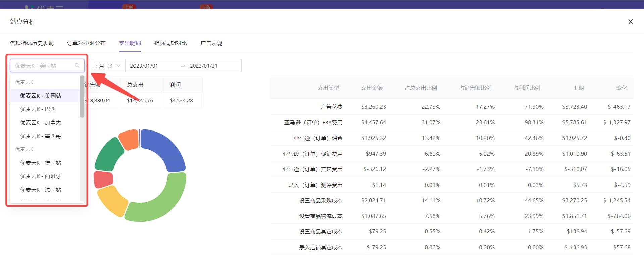
Task: Select the 支出明细 tab
Action: [x=130, y=43]
